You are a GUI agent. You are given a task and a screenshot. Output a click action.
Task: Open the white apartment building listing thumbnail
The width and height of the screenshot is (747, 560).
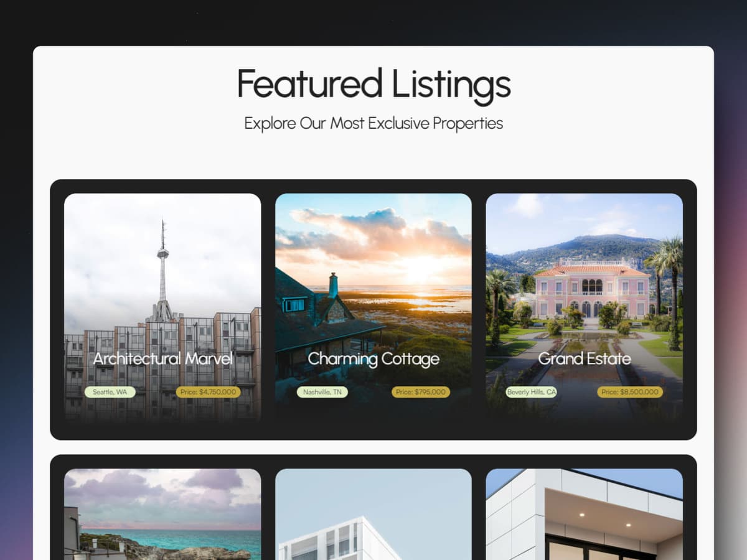(x=374, y=514)
